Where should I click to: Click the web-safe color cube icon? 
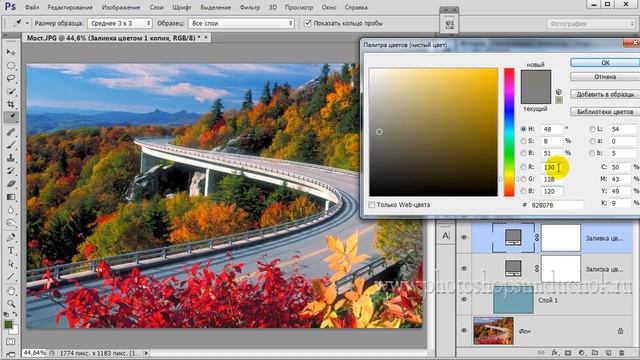coord(559,92)
